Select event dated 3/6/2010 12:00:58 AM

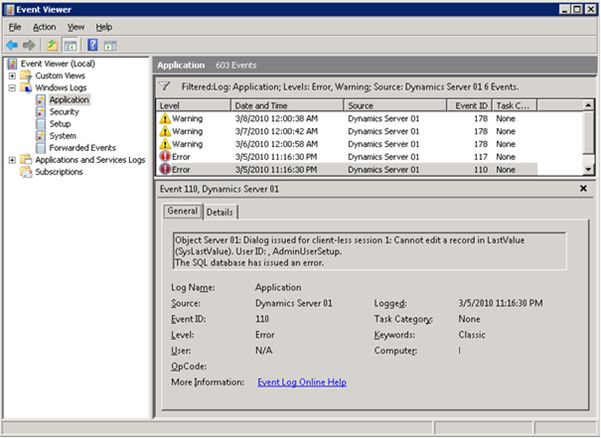point(346,144)
